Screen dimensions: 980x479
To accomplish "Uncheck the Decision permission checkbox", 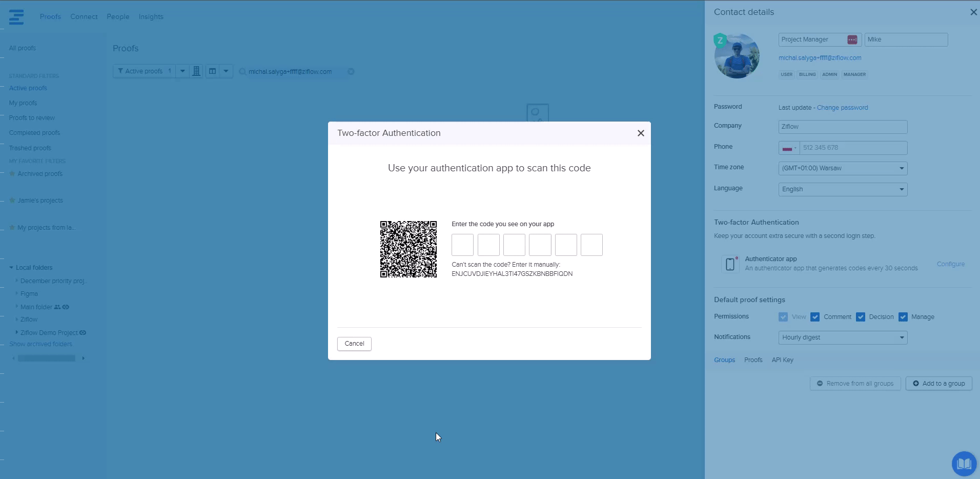I will click(860, 317).
